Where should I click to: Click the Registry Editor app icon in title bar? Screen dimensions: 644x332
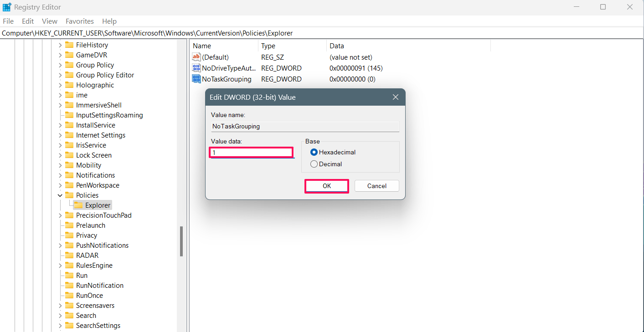7,7
